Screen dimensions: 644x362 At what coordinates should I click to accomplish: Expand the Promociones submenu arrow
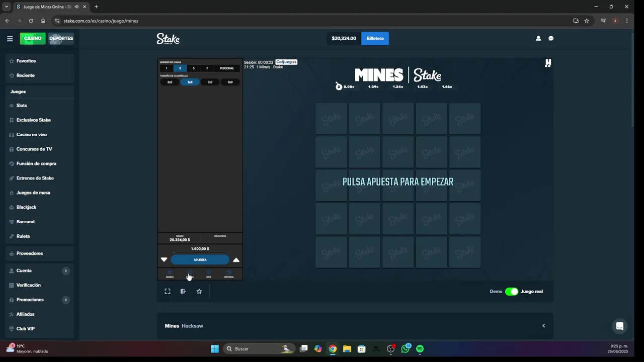65,300
